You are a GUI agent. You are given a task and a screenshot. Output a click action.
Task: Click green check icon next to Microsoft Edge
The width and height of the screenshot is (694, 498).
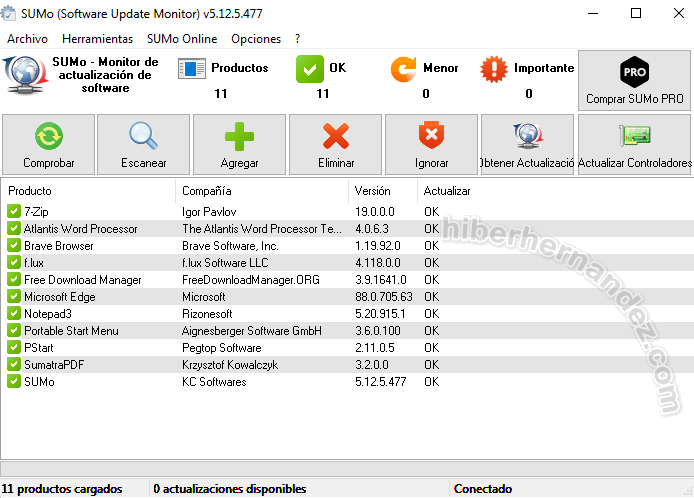point(14,296)
